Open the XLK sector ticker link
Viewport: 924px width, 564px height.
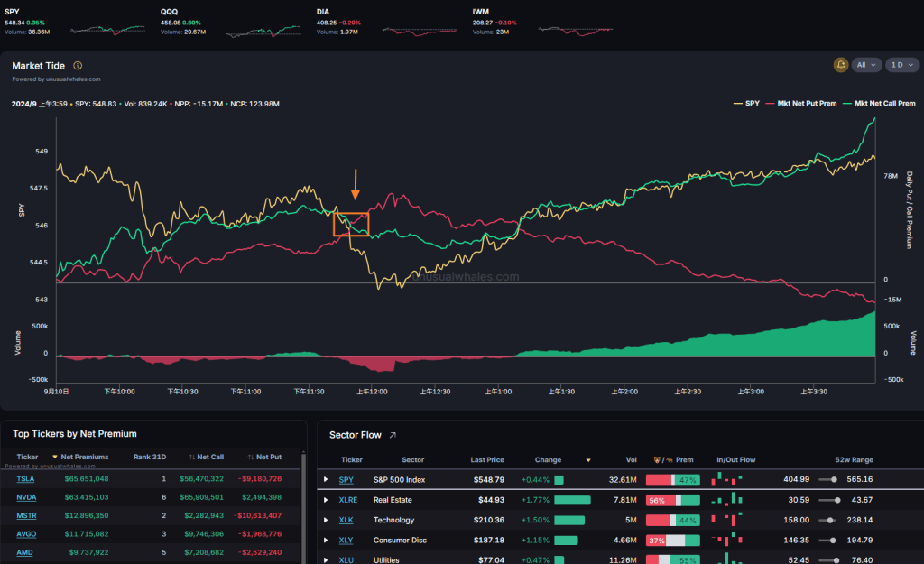click(x=346, y=520)
